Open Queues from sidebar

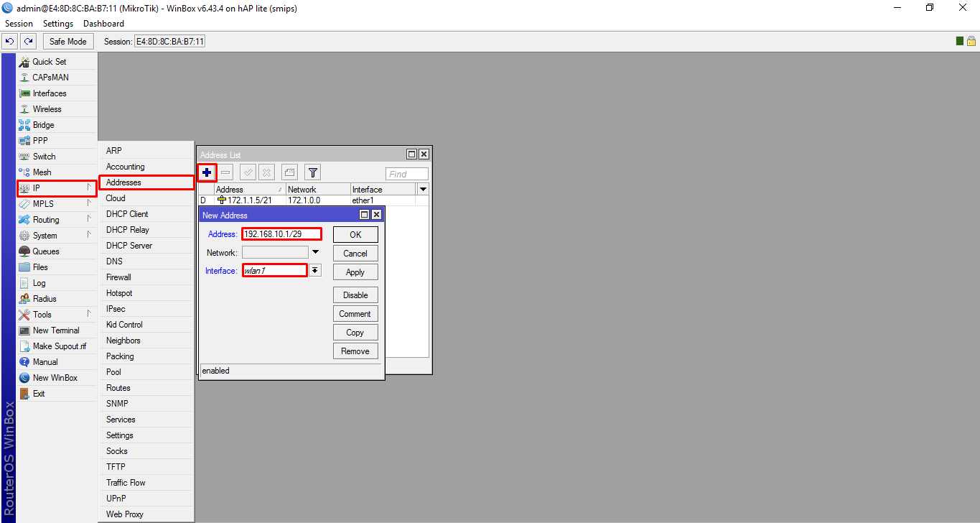[57, 251]
